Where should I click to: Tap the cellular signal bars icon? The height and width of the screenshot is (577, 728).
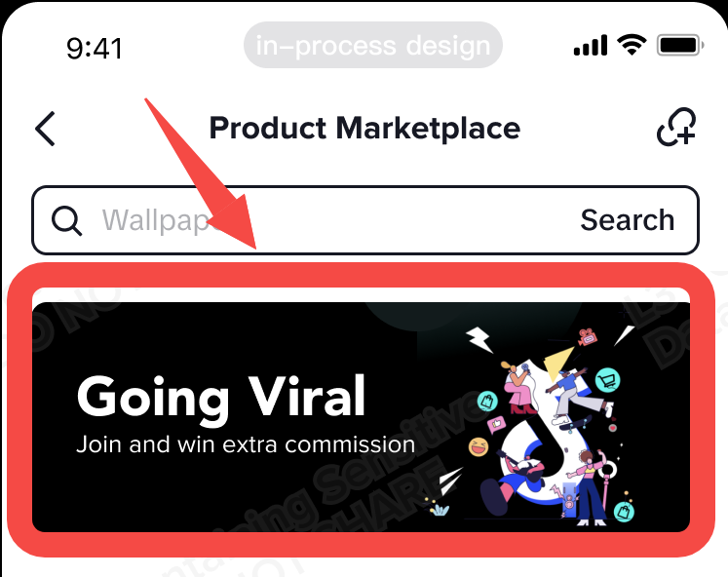point(591,46)
